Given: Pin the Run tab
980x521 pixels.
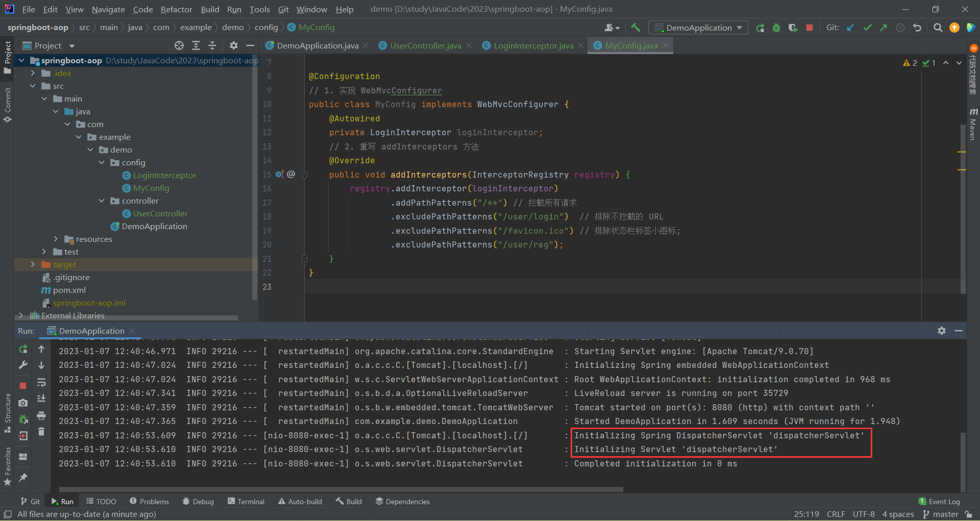Looking at the screenshot, I should click(23, 477).
